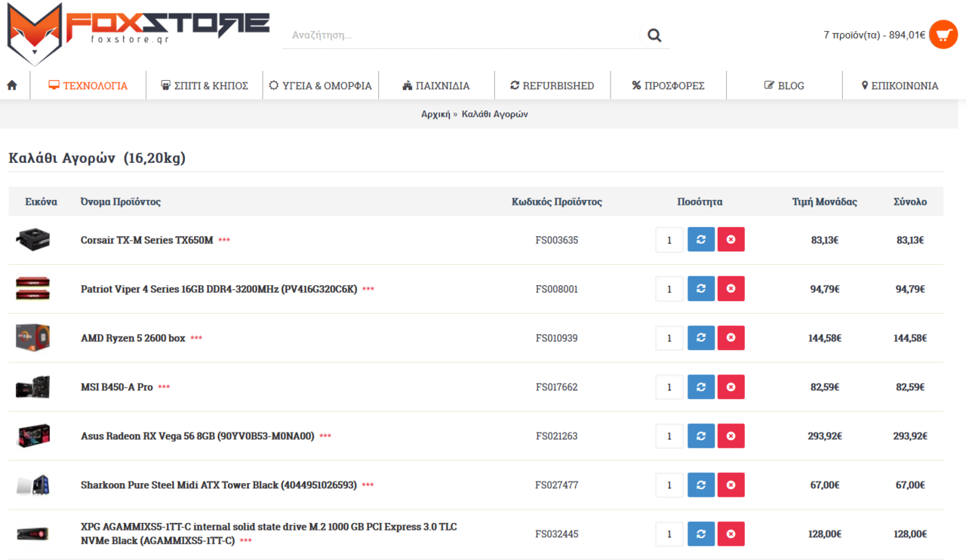Viewport: 966px width, 560px height.
Task: Refresh quantity for Sharkoon Pure Steel case
Action: point(700,485)
